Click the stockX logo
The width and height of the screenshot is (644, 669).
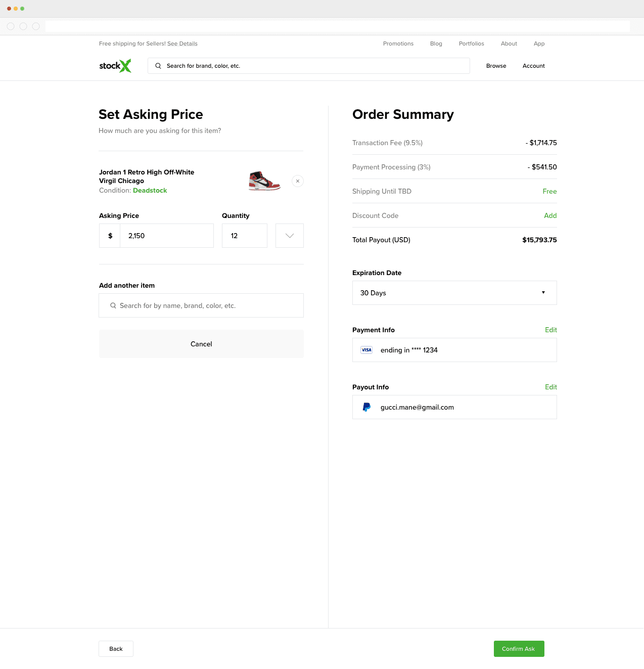pos(115,66)
